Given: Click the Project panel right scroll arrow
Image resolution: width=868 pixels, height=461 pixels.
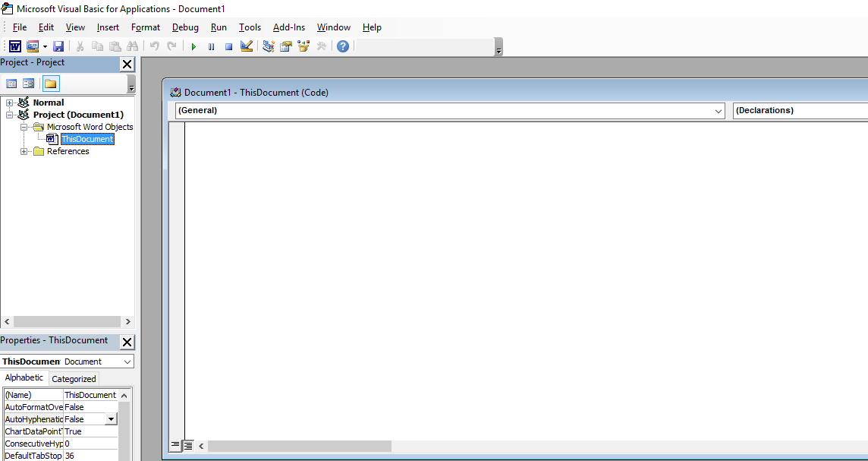Looking at the screenshot, I should 128,321.
